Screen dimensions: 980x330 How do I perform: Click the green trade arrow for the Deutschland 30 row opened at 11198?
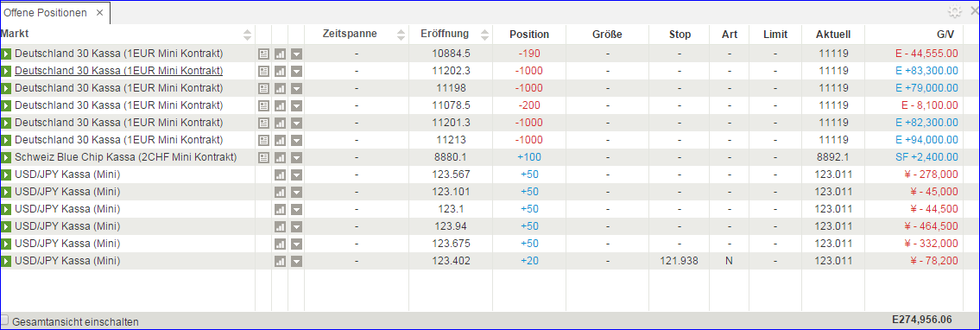tap(6, 88)
